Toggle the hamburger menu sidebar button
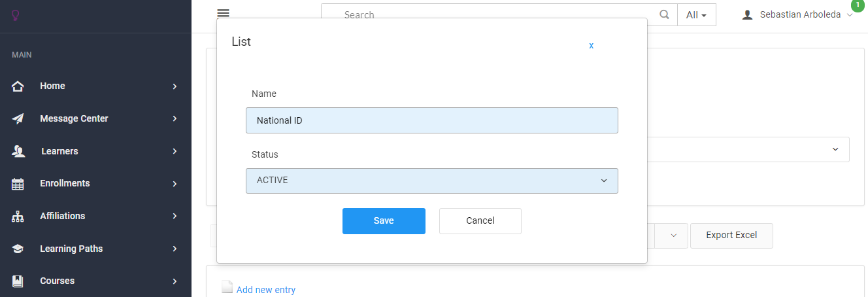This screenshot has height=297, width=868. coord(224,14)
